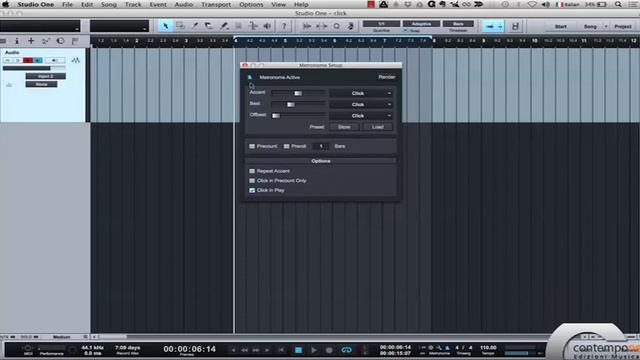Go to the Start page
Screen dimensions: 640x360
coord(560,27)
